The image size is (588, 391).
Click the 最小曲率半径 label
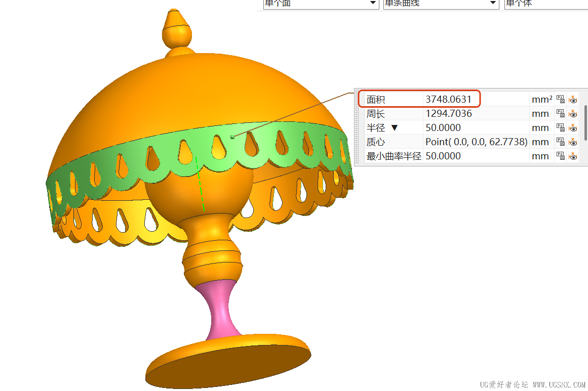point(394,156)
